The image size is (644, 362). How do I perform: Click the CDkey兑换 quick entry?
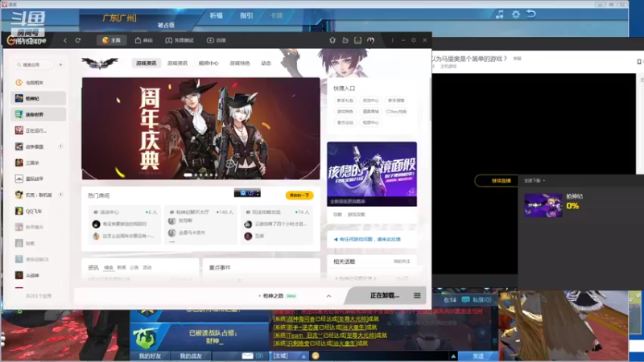click(x=396, y=112)
